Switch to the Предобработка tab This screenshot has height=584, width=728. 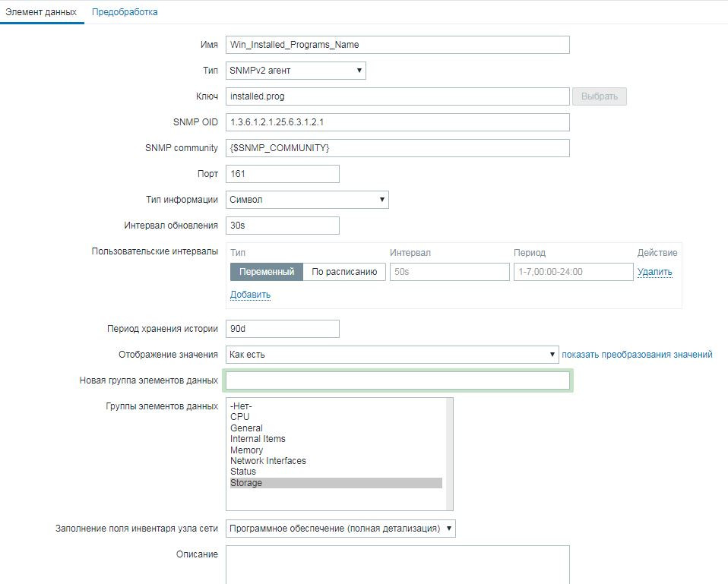click(x=125, y=12)
